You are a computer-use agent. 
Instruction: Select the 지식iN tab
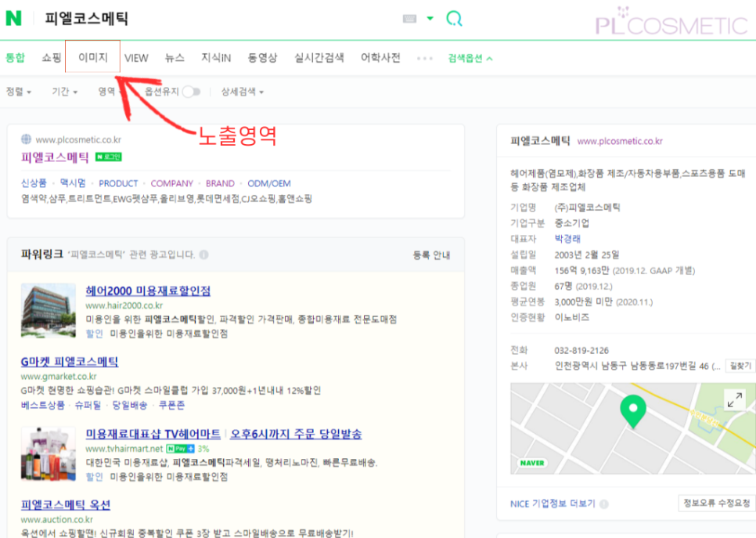pos(216,57)
